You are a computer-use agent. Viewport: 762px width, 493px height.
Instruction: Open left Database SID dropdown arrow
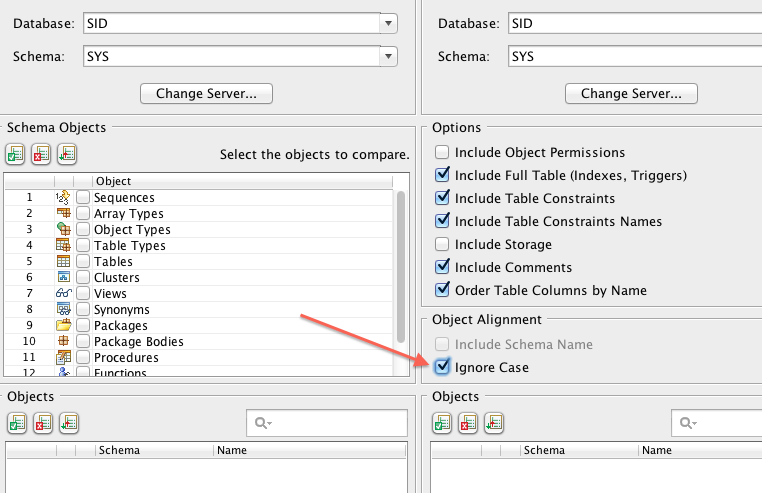[x=388, y=23]
